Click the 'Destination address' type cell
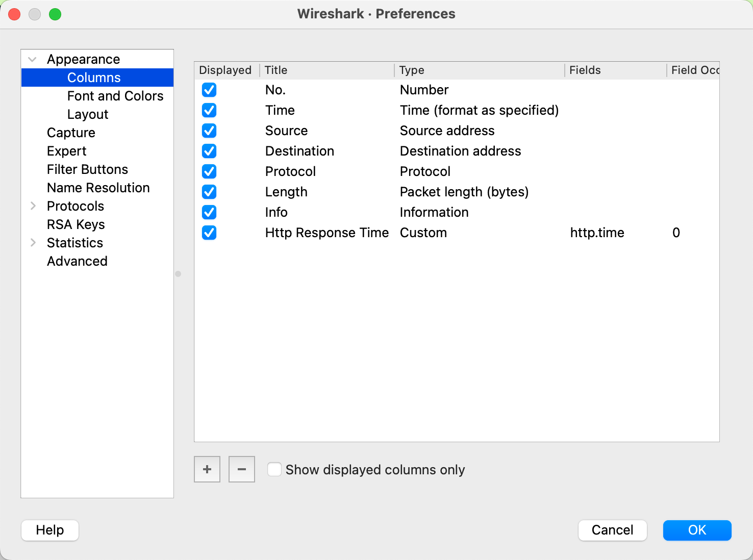The image size is (753, 560). point(461,151)
